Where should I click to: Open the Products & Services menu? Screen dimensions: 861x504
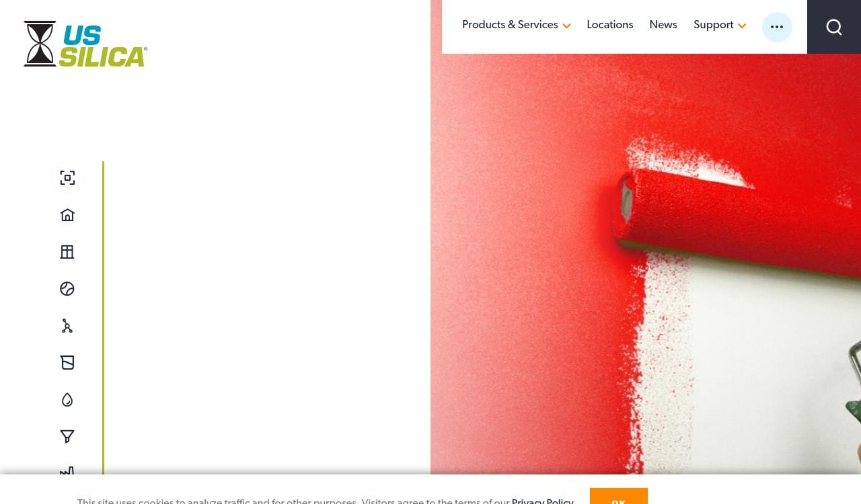coord(510,25)
